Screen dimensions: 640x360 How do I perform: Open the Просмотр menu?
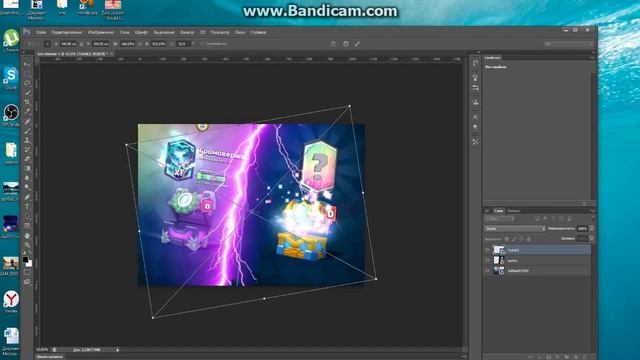click(x=220, y=32)
